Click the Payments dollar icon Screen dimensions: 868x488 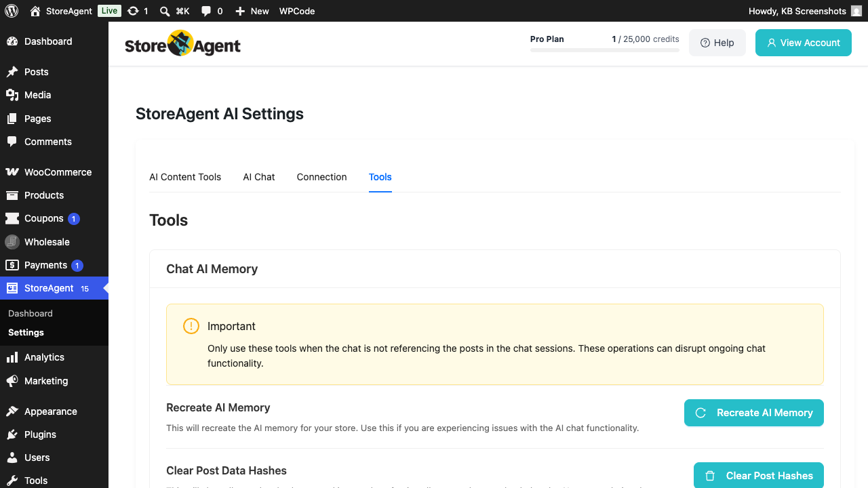tap(12, 265)
